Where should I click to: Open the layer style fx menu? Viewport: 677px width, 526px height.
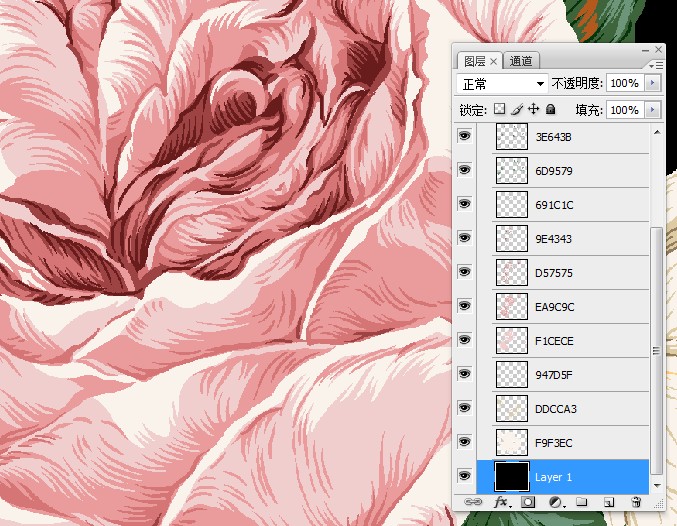(502, 502)
